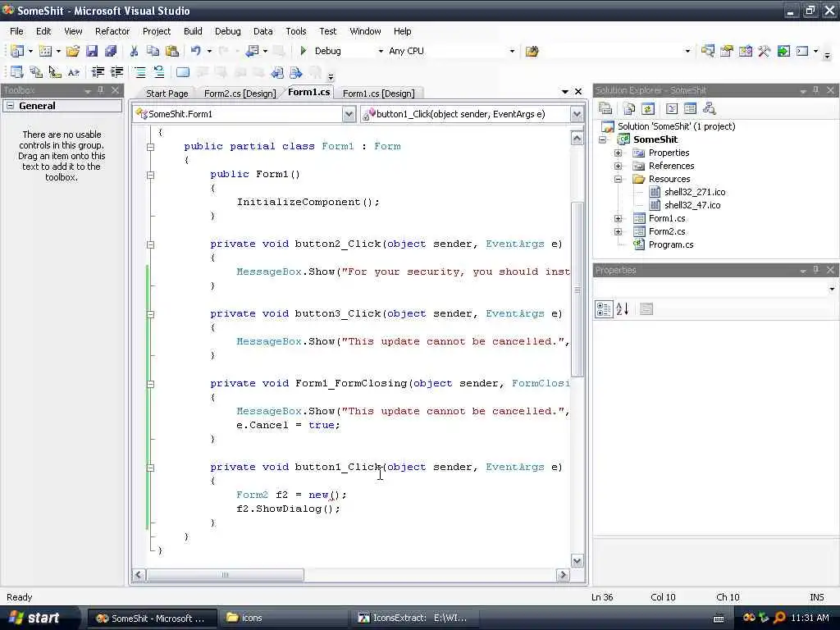This screenshot has height=630, width=840.
Task: Collapse the button2_Click method outline
Action: pos(151,244)
